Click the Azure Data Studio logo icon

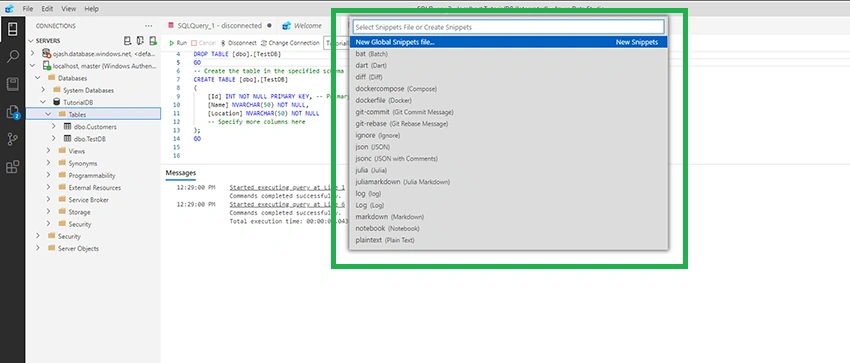click(x=9, y=9)
